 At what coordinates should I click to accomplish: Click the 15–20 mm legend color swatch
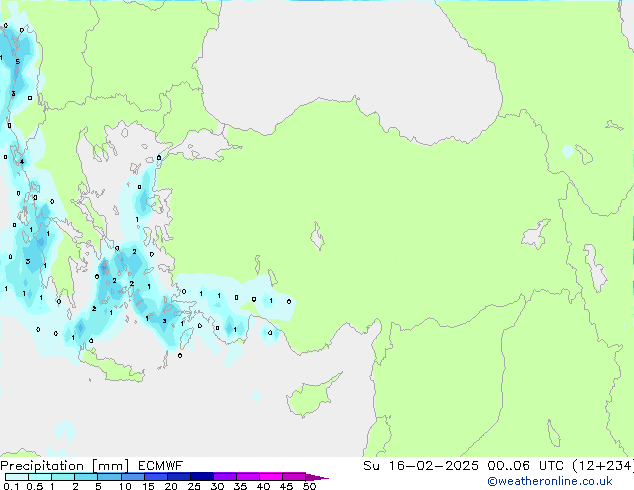pos(155,477)
